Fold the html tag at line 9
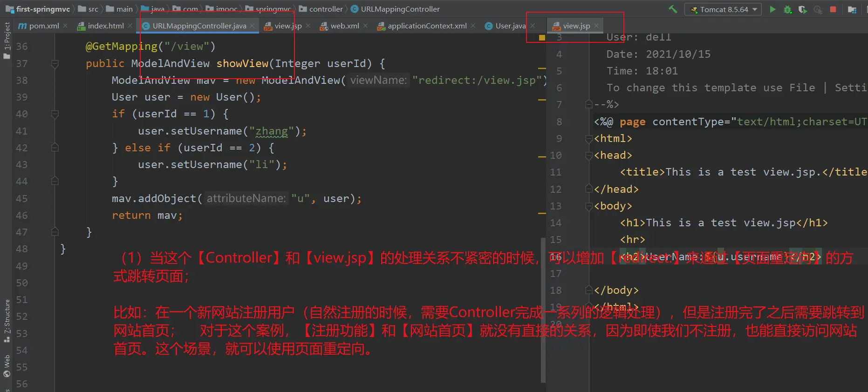868x392 pixels. pos(589,139)
